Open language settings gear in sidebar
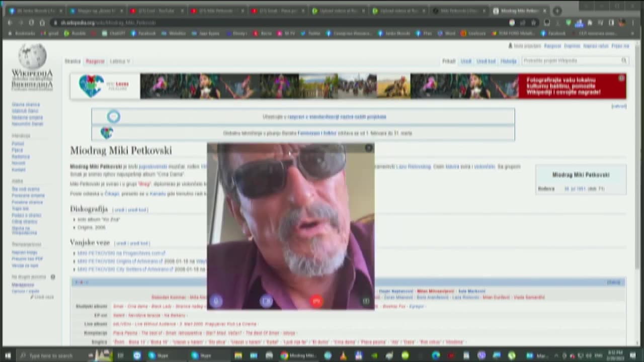 pyautogui.click(x=53, y=277)
